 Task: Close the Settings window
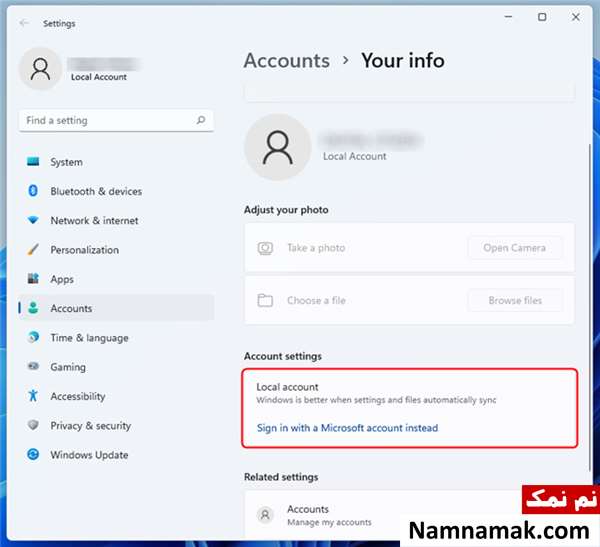[x=576, y=17]
